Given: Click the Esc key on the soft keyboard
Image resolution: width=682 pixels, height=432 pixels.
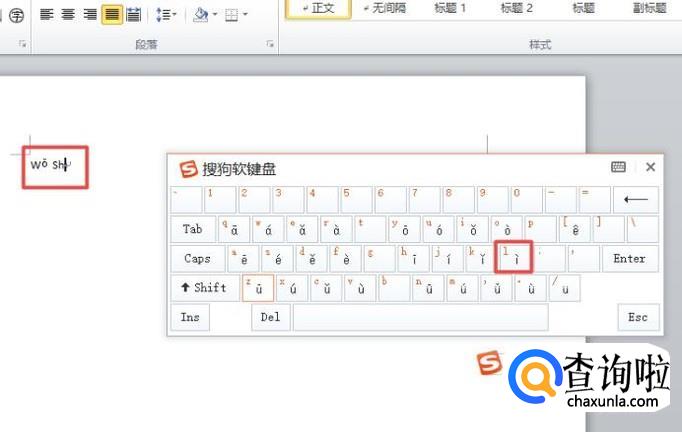Looking at the screenshot, I should click(638, 317).
